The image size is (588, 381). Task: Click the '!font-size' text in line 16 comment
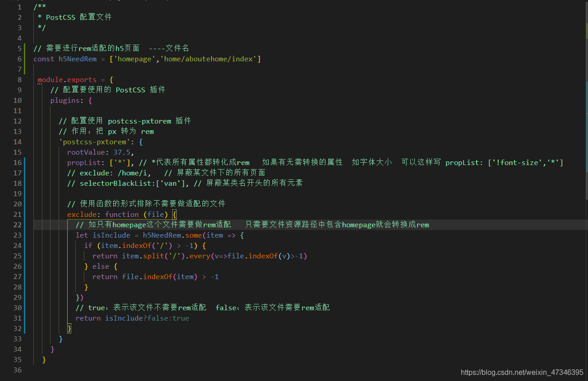pos(517,162)
